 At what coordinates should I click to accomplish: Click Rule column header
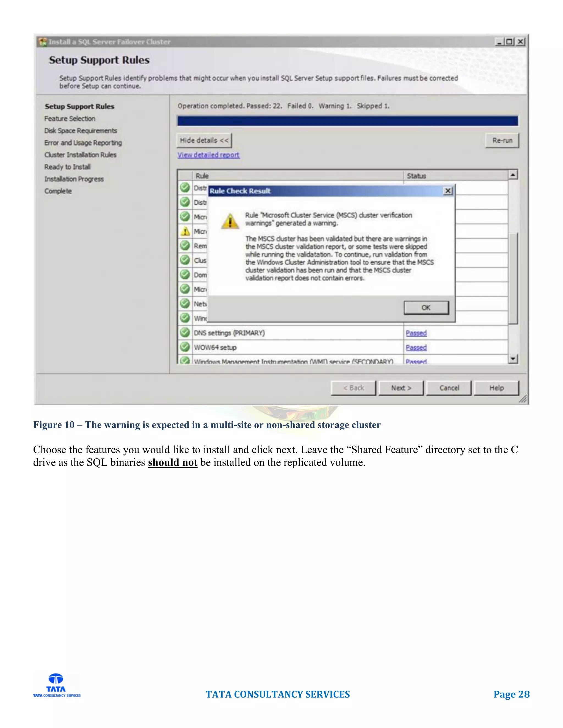298,176
